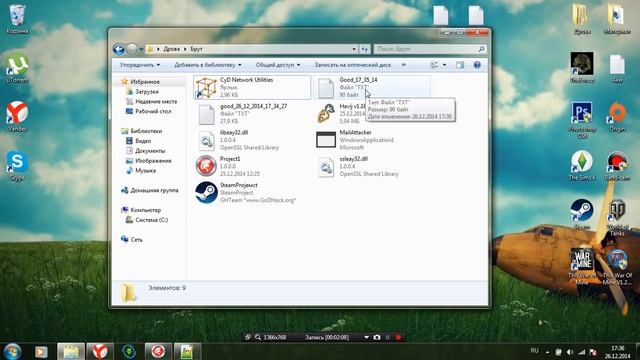Open the change view options arrow
Image resolution: width=640 pixels, height=360 pixels.
click(444, 65)
